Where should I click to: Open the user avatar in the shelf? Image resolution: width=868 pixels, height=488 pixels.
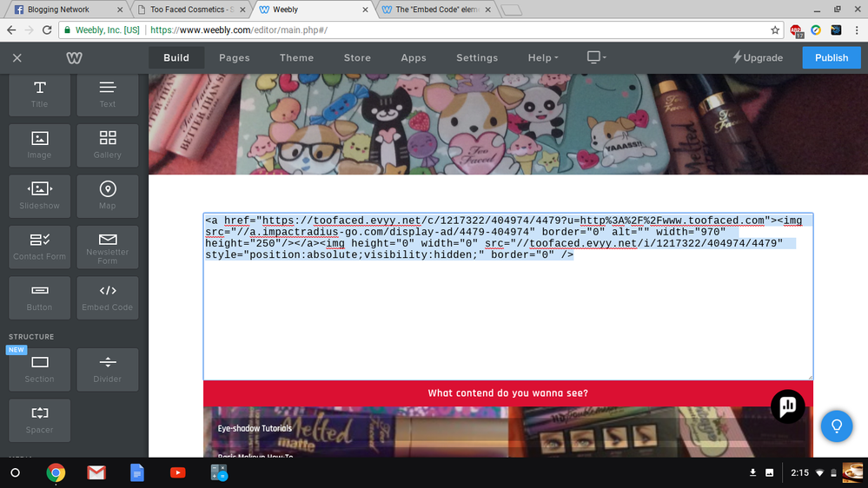[852, 472]
